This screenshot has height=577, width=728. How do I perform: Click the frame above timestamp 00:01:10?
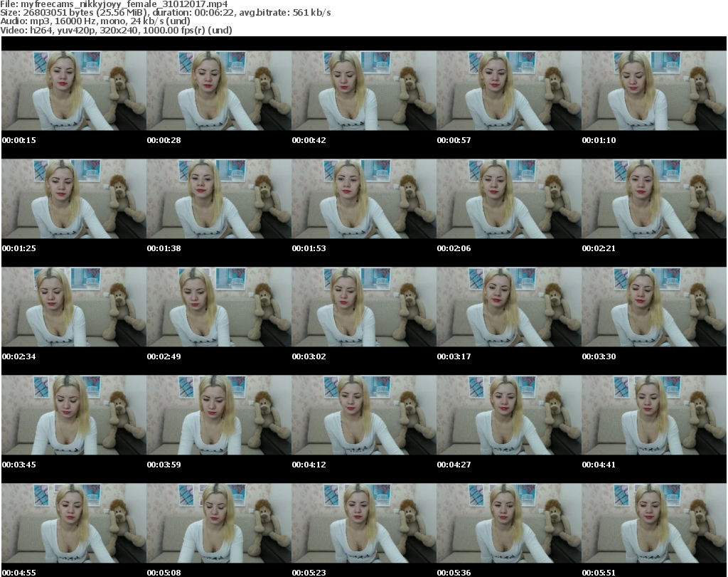pos(654,90)
